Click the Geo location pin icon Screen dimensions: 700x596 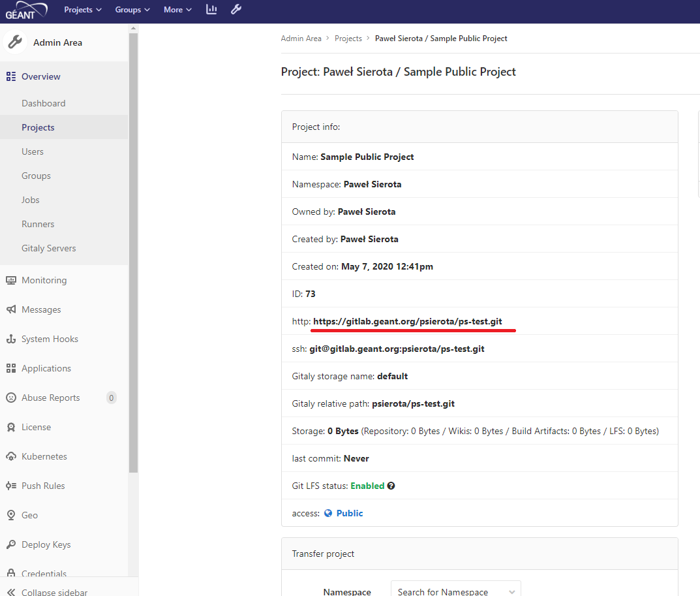click(11, 515)
